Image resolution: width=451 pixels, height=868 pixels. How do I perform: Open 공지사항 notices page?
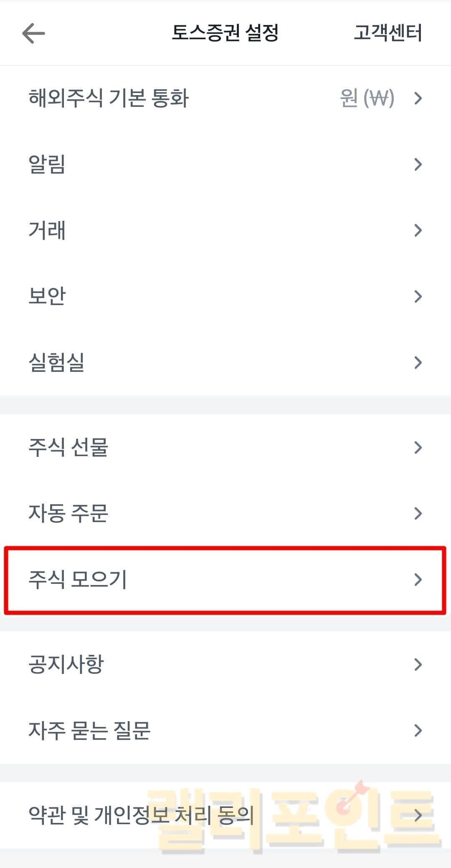[x=66, y=664]
